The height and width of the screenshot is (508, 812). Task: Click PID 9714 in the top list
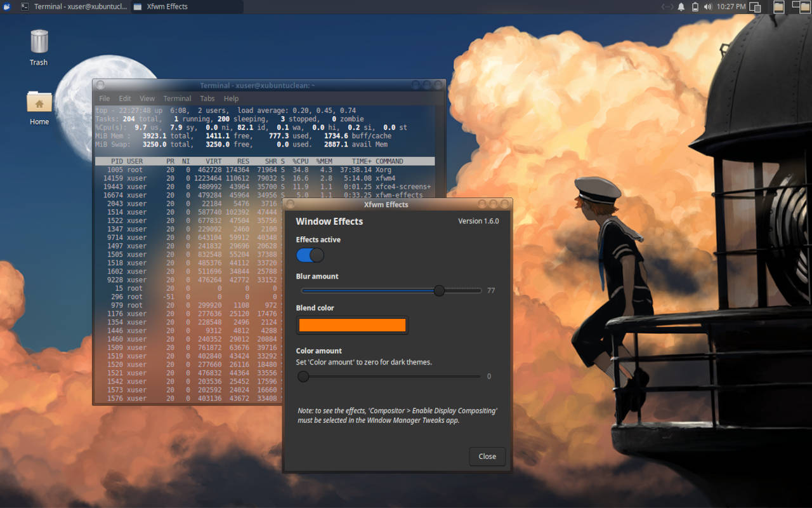coord(115,237)
